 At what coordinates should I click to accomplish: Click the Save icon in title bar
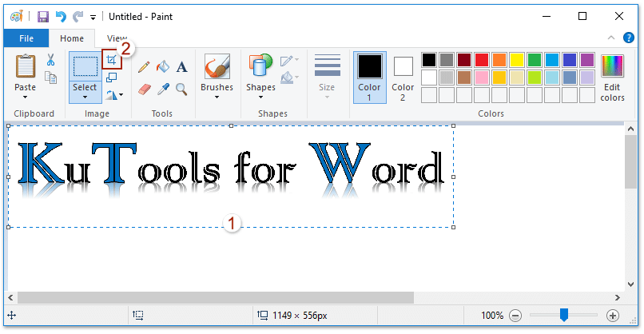pos(42,17)
